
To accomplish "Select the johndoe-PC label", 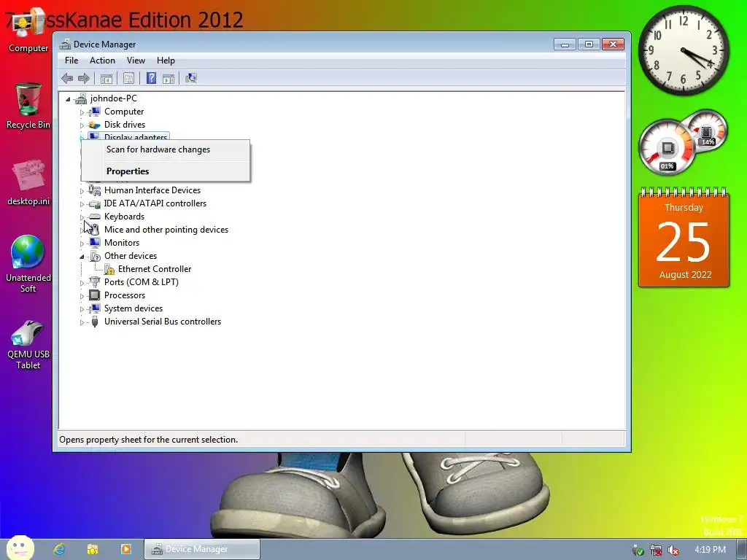I will [113, 98].
